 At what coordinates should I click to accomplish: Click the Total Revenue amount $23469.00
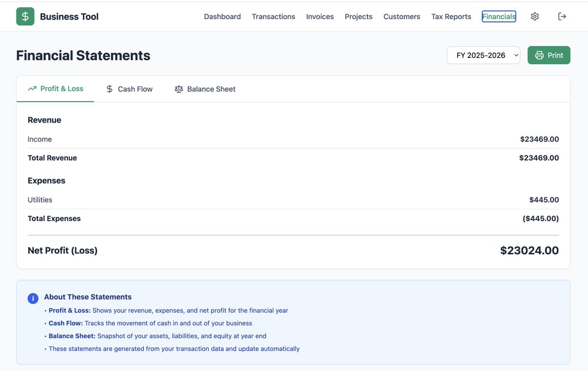point(539,158)
